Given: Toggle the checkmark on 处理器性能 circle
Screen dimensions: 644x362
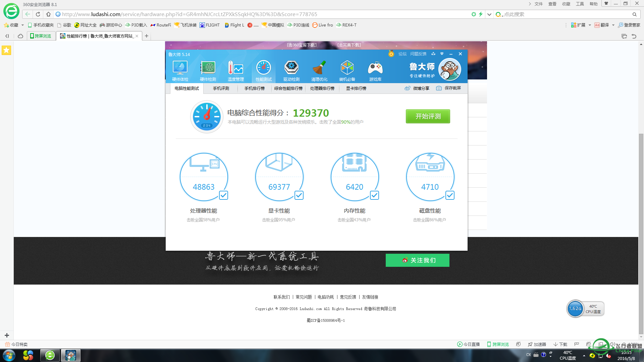Looking at the screenshot, I should pyautogui.click(x=223, y=195).
